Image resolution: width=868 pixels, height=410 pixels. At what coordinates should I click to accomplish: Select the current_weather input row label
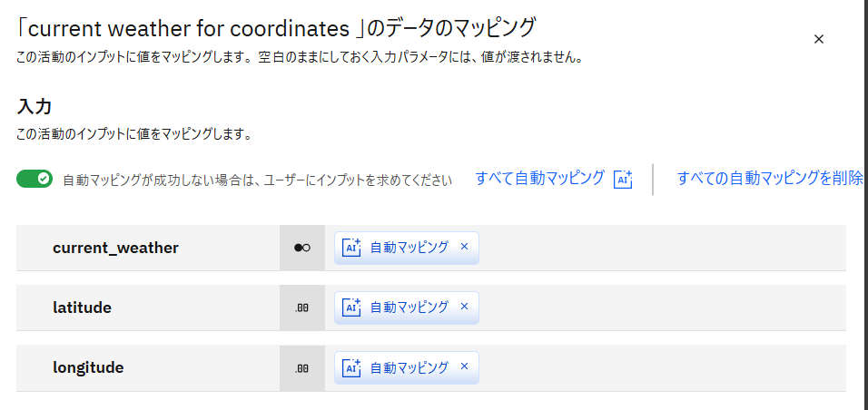pyautogui.click(x=115, y=248)
